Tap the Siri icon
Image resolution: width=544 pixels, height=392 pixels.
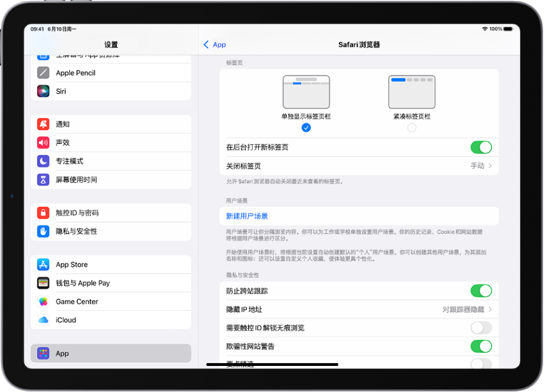pyautogui.click(x=43, y=91)
